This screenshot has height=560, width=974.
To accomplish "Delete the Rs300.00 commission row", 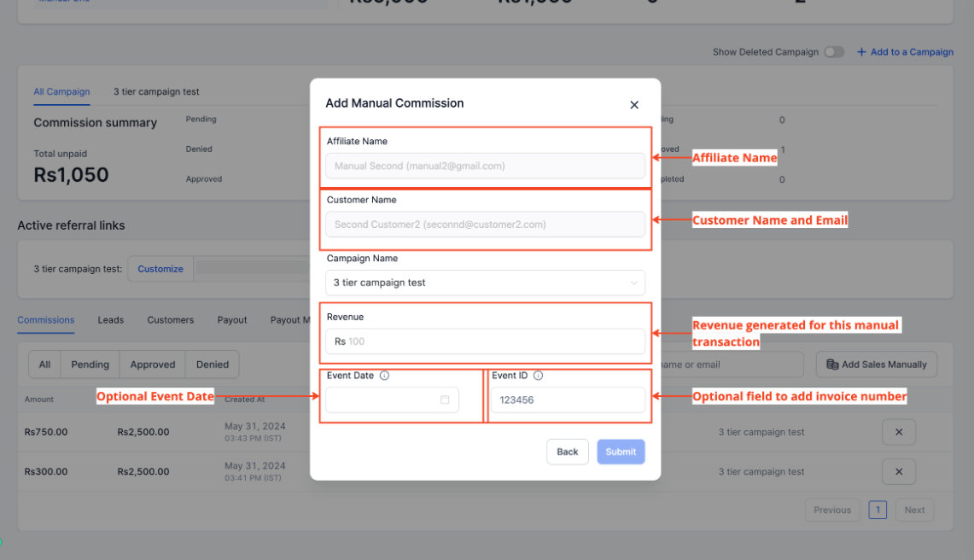I will point(898,471).
